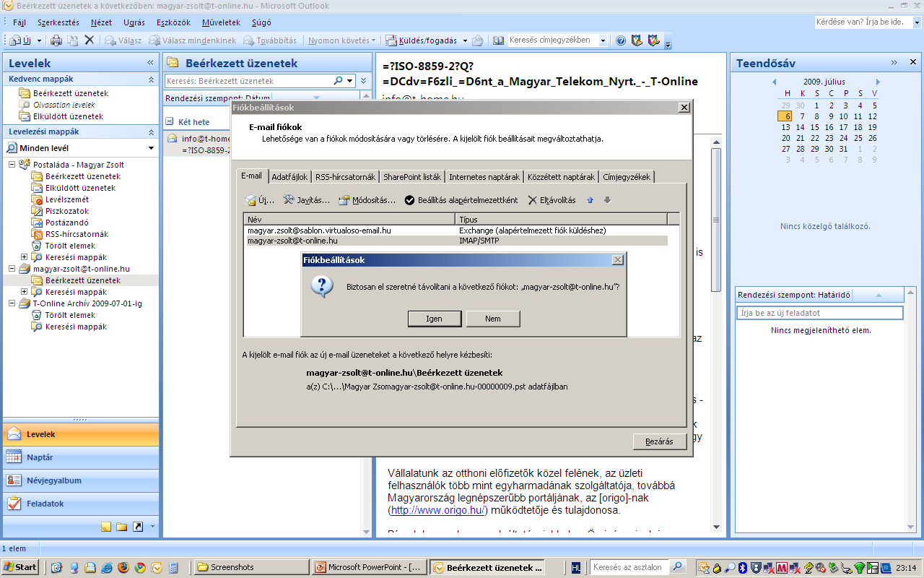
Task: Click the Naptár navigation button
Action: click(x=80, y=457)
